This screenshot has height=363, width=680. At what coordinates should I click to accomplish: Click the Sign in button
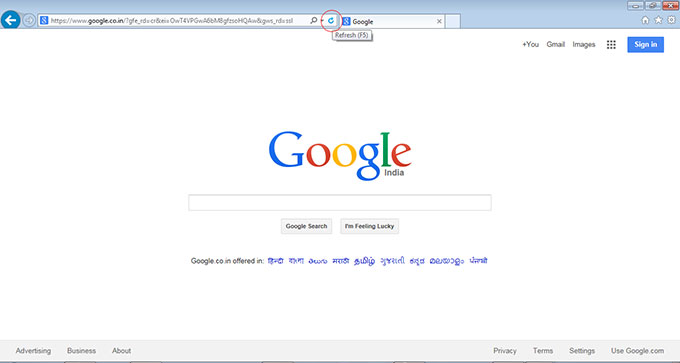[645, 45]
